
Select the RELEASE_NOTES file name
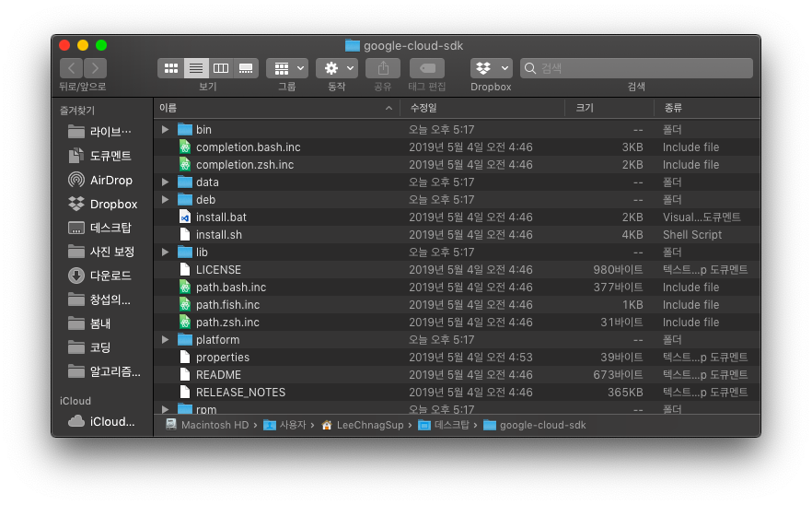(241, 393)
